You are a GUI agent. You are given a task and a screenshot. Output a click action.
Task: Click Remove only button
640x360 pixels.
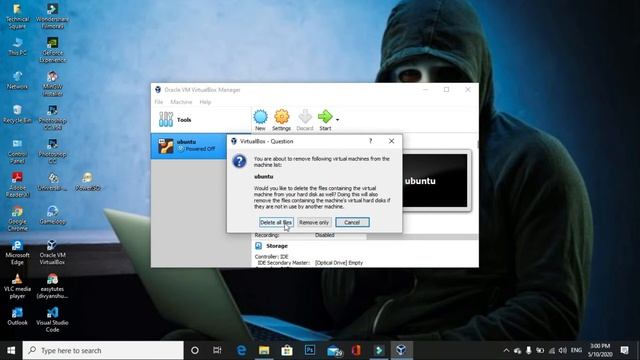pos(313,222)
